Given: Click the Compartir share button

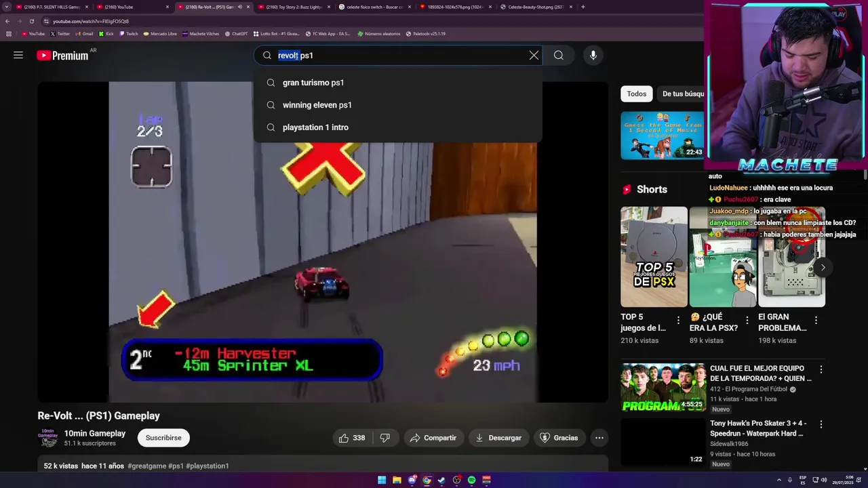Looking at the screenshot, I should [x=434, y=438].
